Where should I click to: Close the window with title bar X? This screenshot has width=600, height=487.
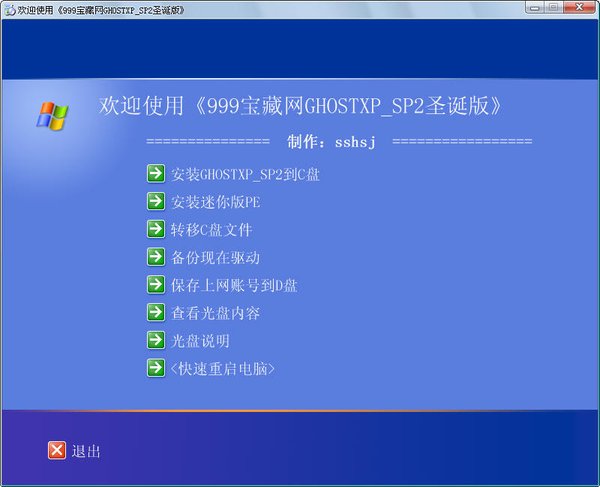point(579,7)
